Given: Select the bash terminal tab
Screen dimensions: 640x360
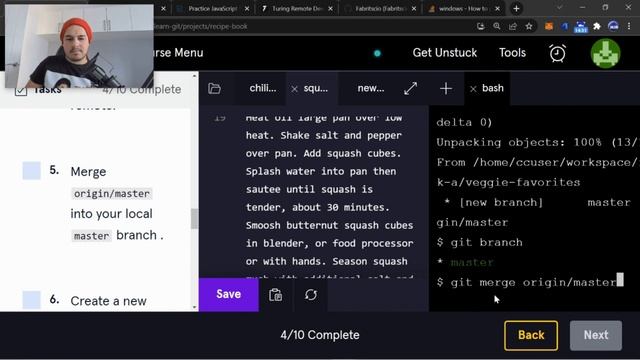Looking at the screenshot, I should [x=493, y=88].
